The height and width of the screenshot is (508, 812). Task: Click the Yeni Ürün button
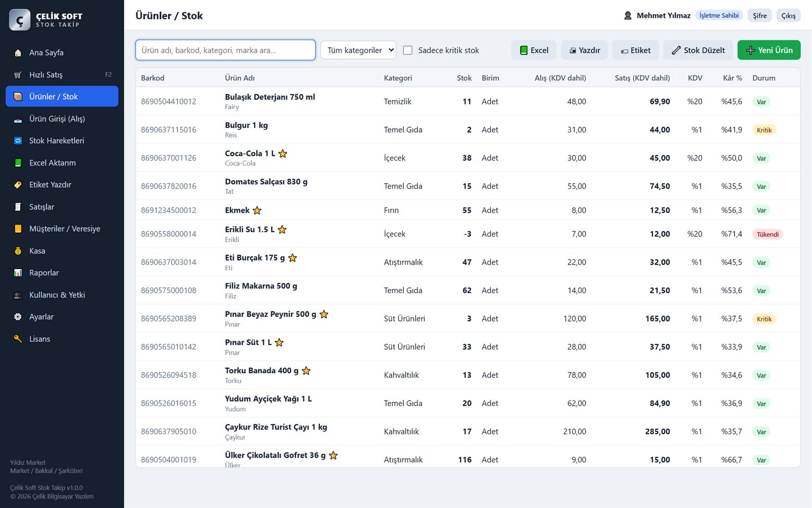pos(769,50)
